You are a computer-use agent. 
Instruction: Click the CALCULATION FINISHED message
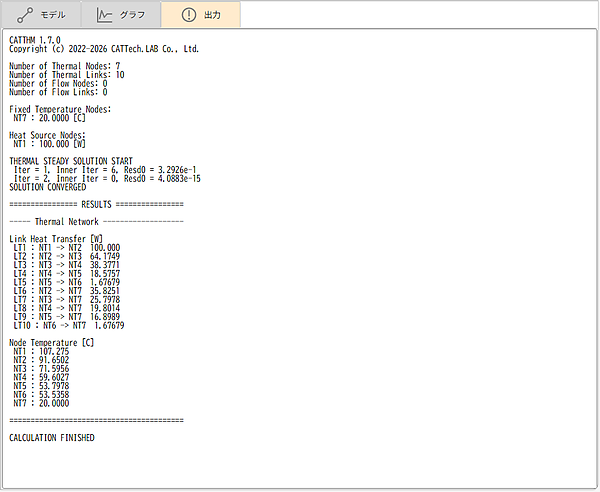click(x=51, y=438)
